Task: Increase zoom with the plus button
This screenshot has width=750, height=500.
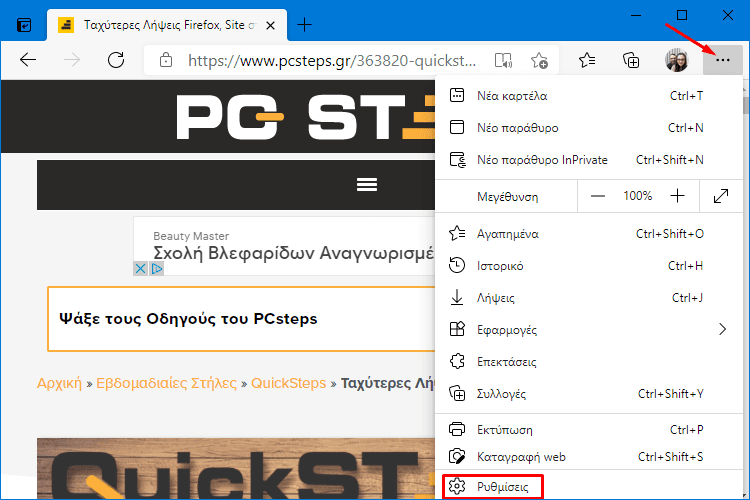Action: [x=677, y=196]
